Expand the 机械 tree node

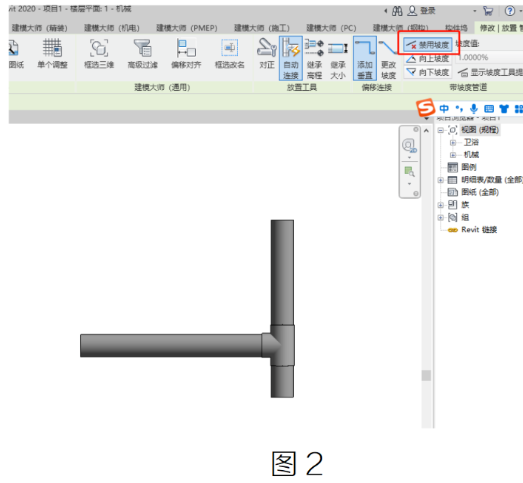[x=453, y=155]
